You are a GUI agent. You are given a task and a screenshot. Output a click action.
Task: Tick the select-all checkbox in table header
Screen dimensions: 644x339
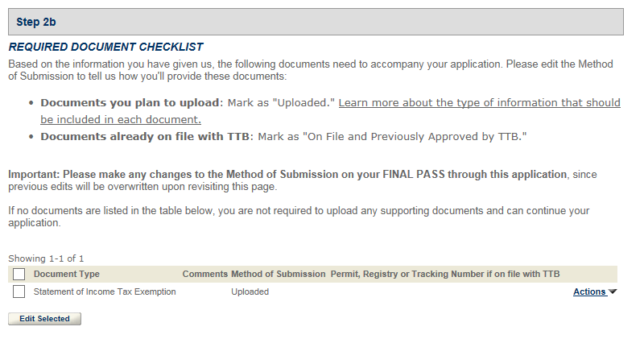point(19,275)
